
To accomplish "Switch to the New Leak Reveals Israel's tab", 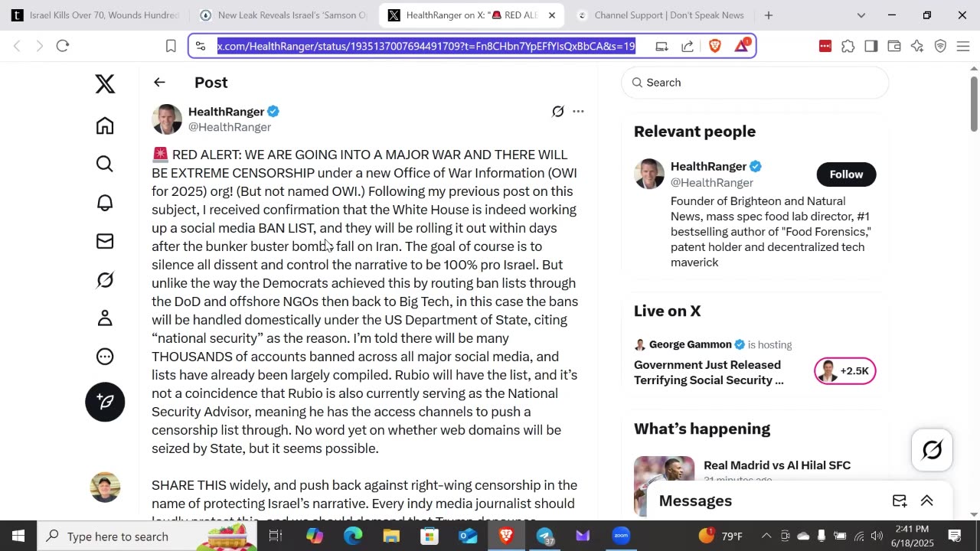I will (x=283, y=15).
